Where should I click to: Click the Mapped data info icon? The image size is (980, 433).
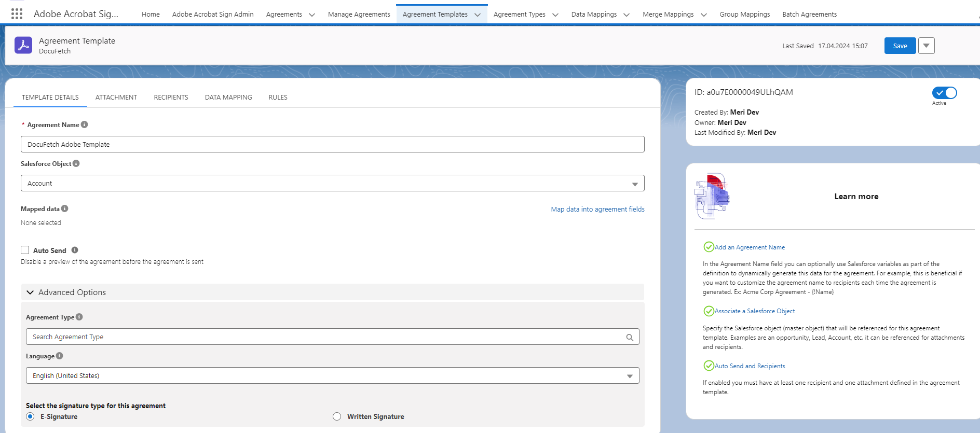click(x=65, y=208)
